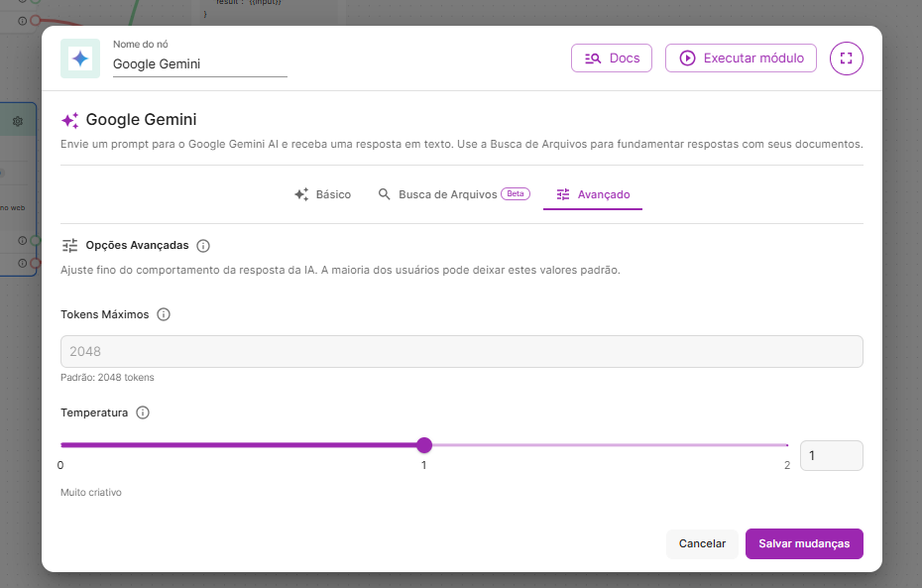Set the Temperatura slider to the 2 mark
Image resolution: width=922 pixels, height=588 pixels.
pos(787,445)
